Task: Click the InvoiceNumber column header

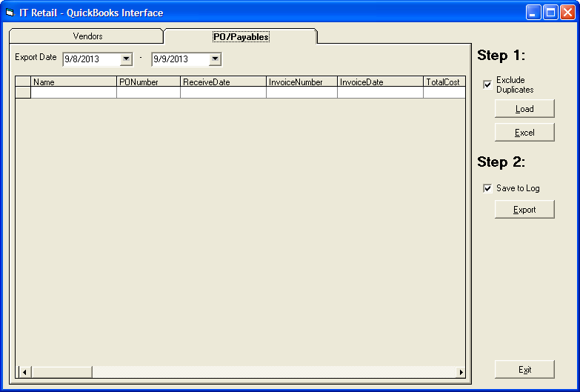Action: tap(301, 82)
